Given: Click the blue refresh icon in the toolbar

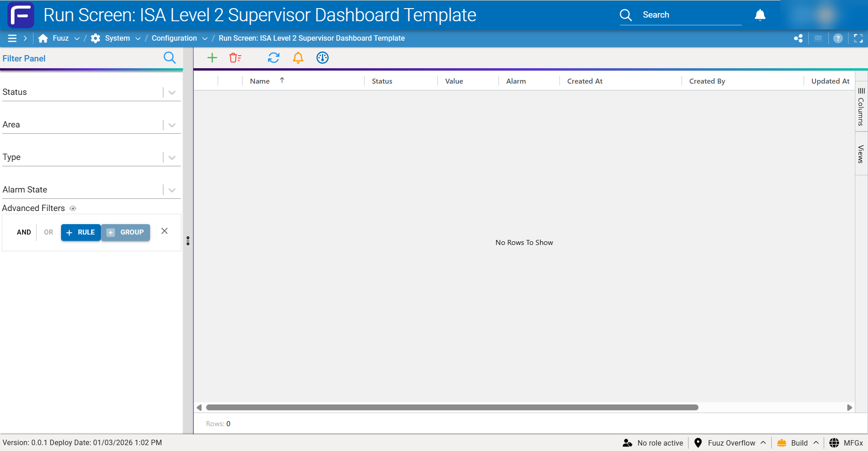Looking at the screenshot, I should (274, 58).
